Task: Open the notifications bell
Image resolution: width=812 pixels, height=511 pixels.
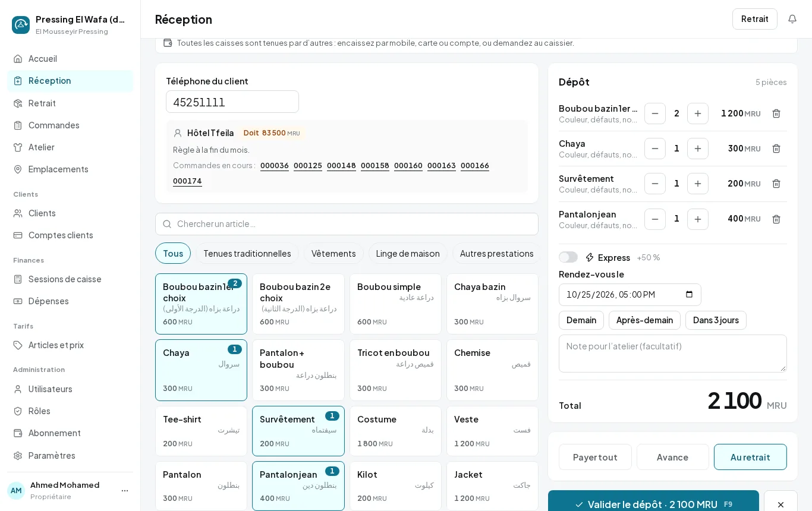Action: (792, 19)
